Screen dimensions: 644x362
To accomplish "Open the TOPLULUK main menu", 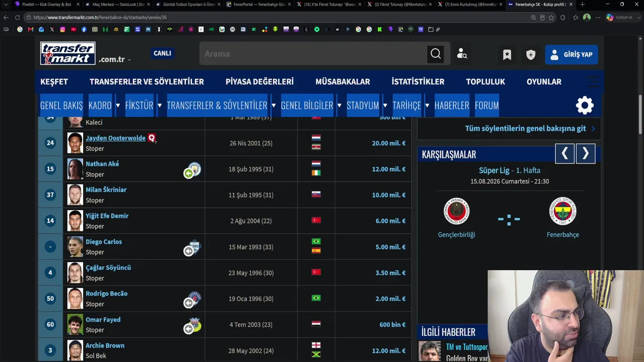I will pos(486,81).
